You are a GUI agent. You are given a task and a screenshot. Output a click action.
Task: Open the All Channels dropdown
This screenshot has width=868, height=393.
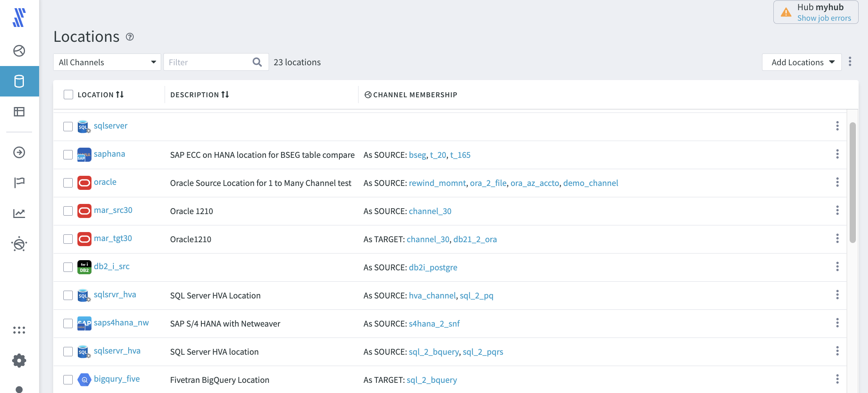pyautogui.click(x=107, y=62)
